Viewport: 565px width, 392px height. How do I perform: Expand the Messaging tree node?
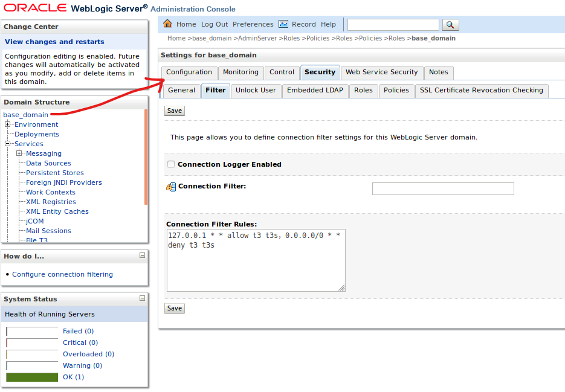tap(19, 153)
